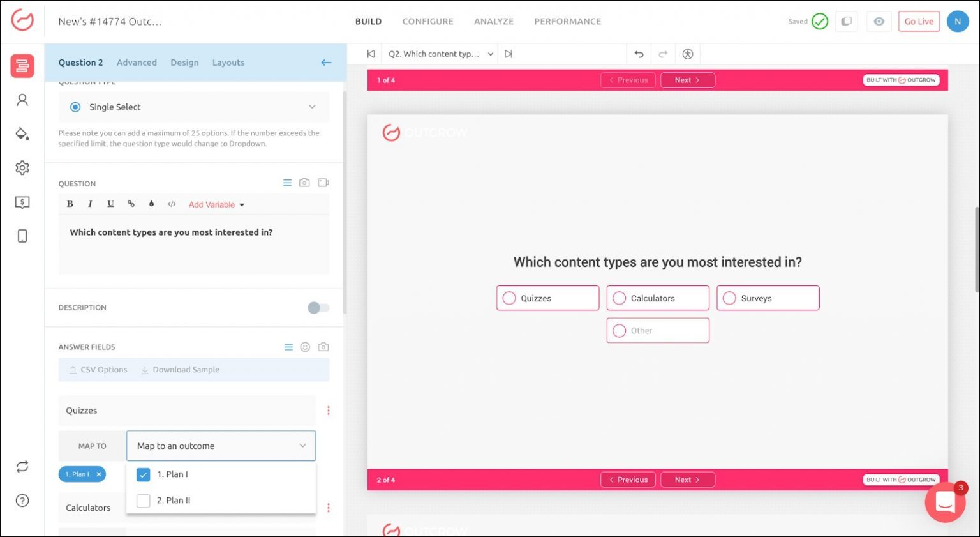The width and height of the screenshot is (980, 537).
Task: Click the undo arrow icon
Action: point(639,54)
